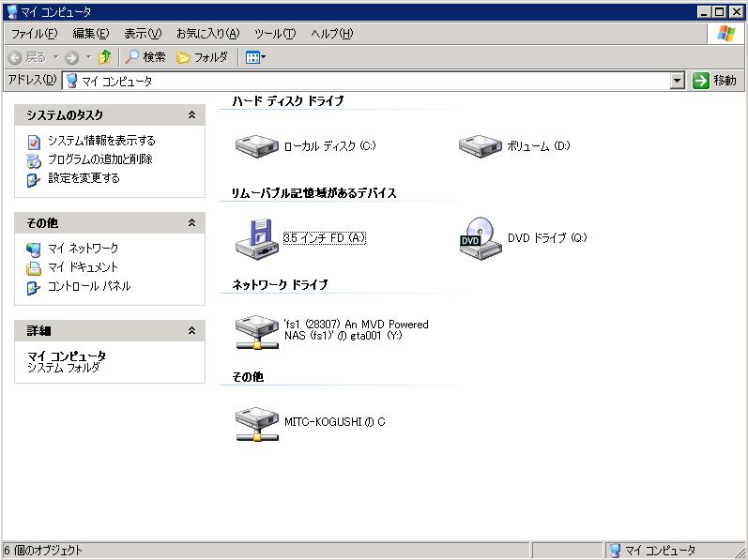Expand the address bar dropdown arrow
The image size is (748, 560).
point(678,81)
